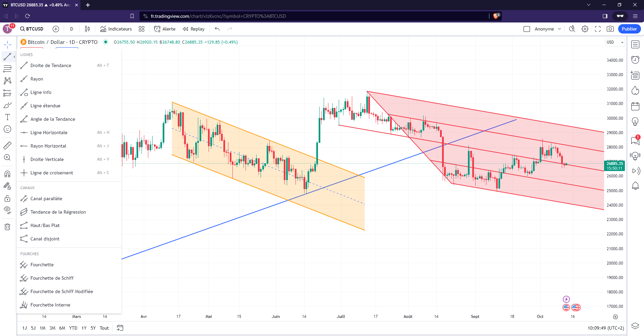This screenshot has height=336, width=644.
Task: Open the ideas lightbulb icon
Action: click(x=635, y=121)
